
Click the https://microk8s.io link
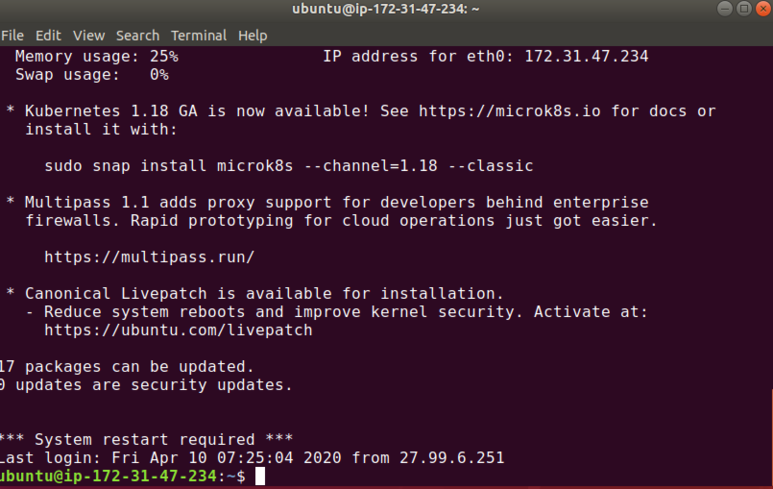tap(509, 111)
